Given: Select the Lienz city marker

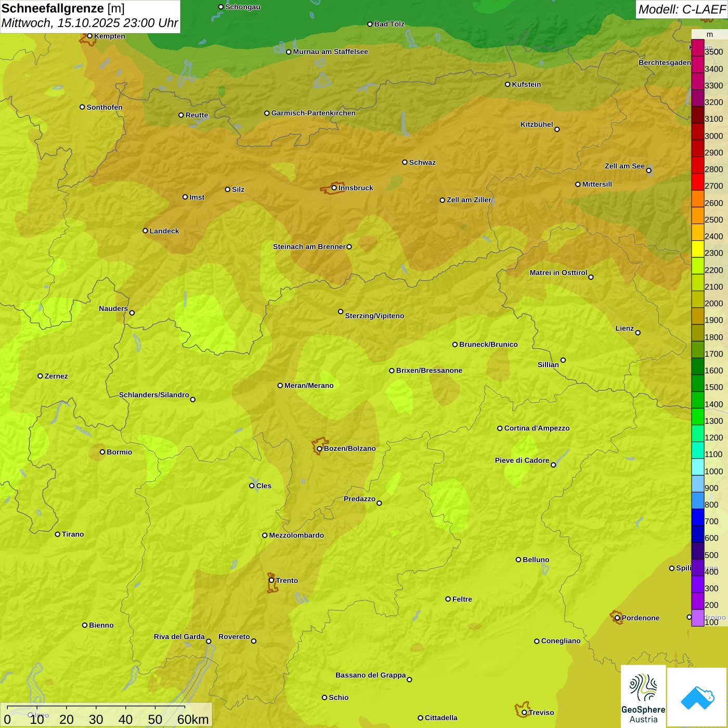Looking at the screenshot, I should point(638,333).
